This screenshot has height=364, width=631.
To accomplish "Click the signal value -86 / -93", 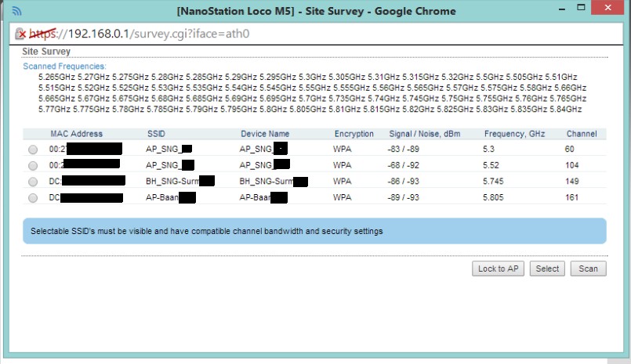I will [403, 181].
